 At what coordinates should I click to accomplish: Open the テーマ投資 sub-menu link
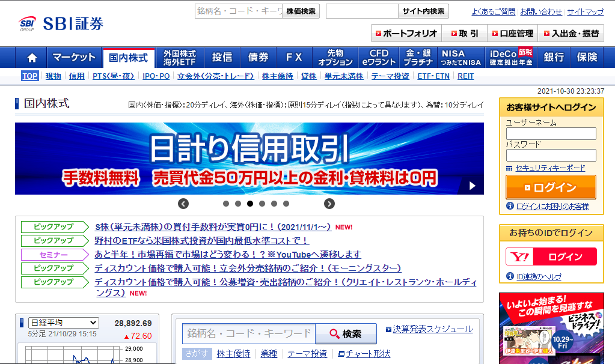[390, 76]
